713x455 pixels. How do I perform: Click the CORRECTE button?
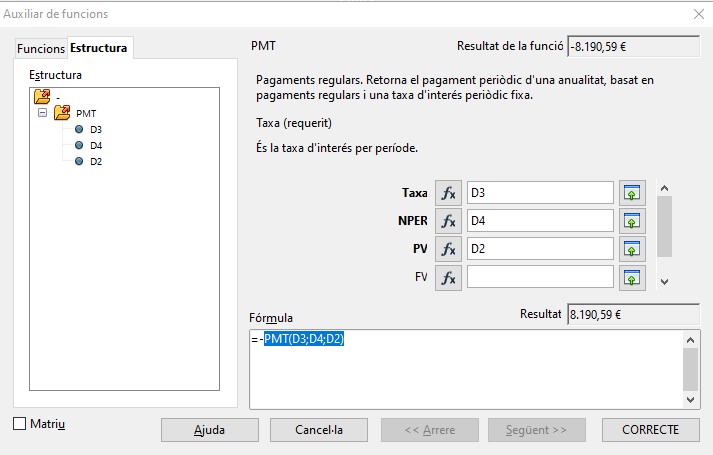tap(650, 430)
